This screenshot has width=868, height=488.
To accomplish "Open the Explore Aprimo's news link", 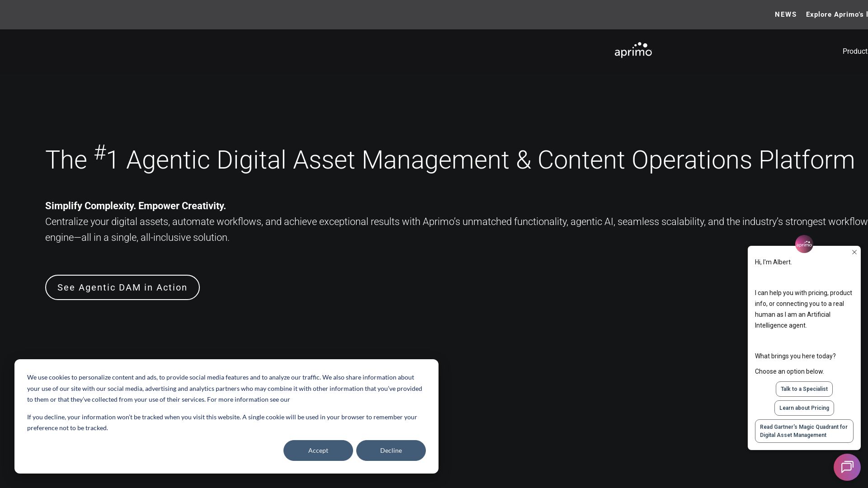I will tap(837, 14).
